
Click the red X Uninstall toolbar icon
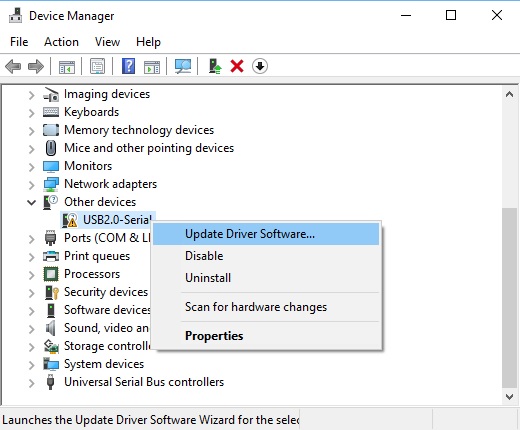pos(237,66)
